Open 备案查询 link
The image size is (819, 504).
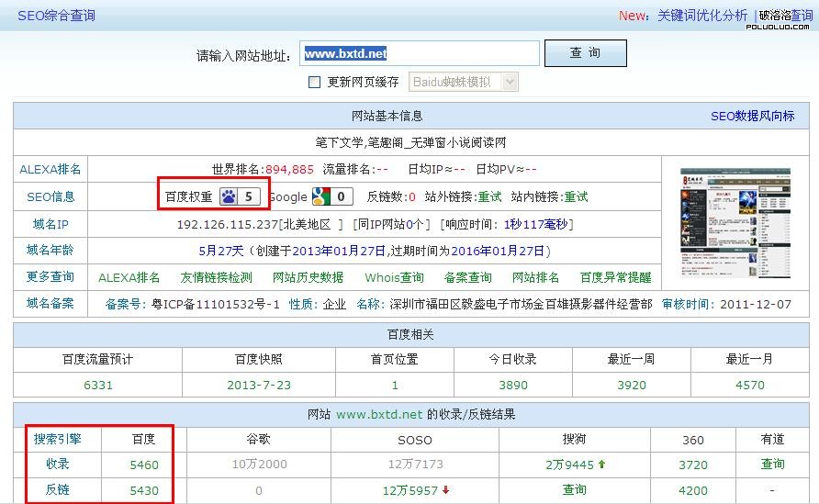(x=468, y=277)
